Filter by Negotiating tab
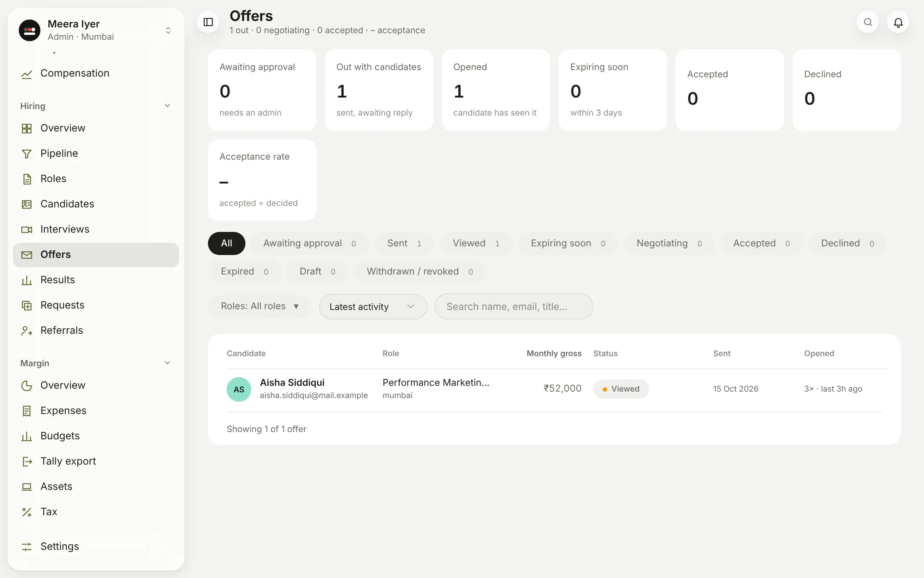The width and height of the screenshot is (924, 578). pos(669,243)
